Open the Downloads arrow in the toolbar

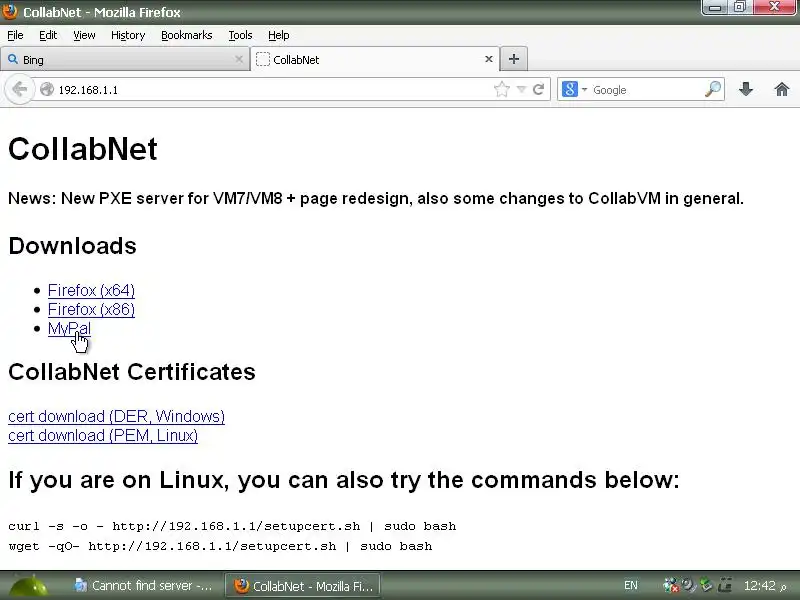[x=746, y=89]
